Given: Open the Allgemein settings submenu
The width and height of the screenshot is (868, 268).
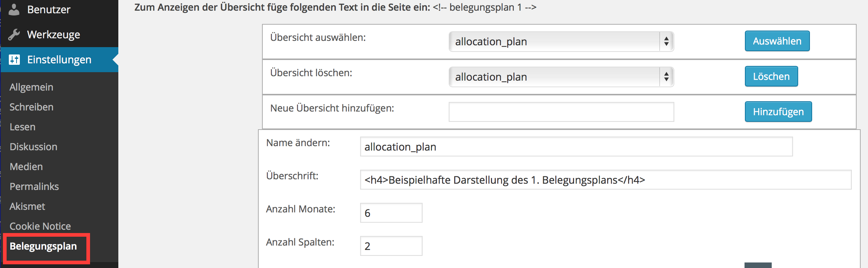Looking at the screenshot, I should 32,87.
